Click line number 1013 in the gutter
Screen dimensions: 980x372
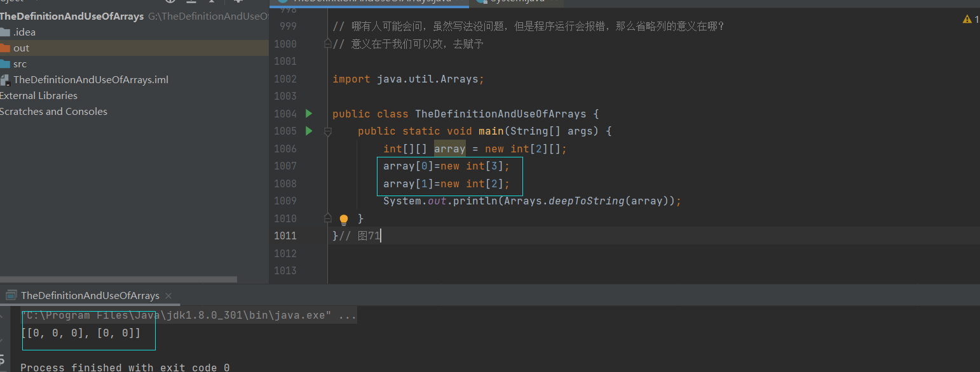click(x=285, y=270)
